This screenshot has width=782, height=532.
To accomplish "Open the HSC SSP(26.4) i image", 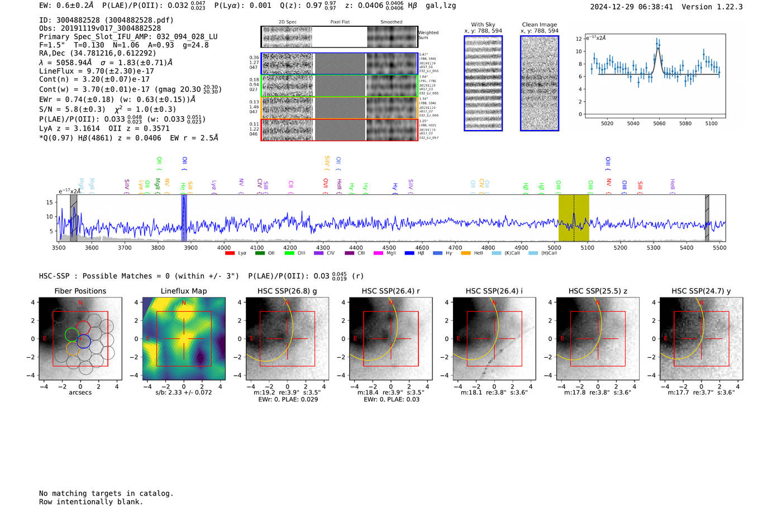I will tap(494, 338).
